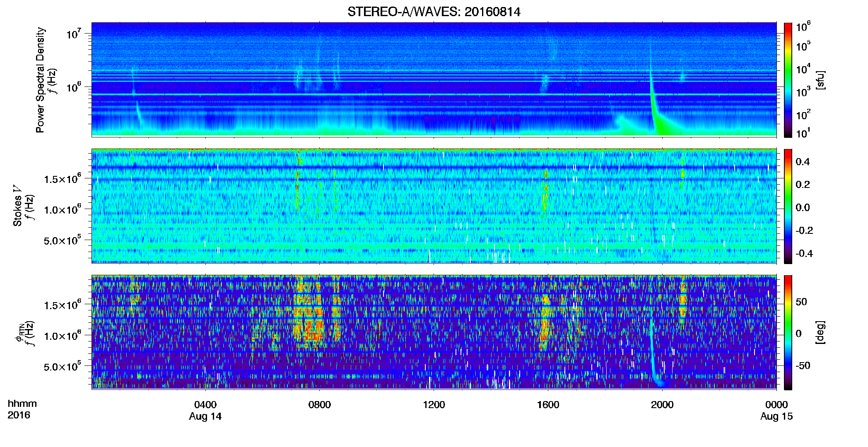Click the 10^3 value on sfu colorbar
Image resolution: width=868 pixels, height=447 pixels.
coord(803,92)
